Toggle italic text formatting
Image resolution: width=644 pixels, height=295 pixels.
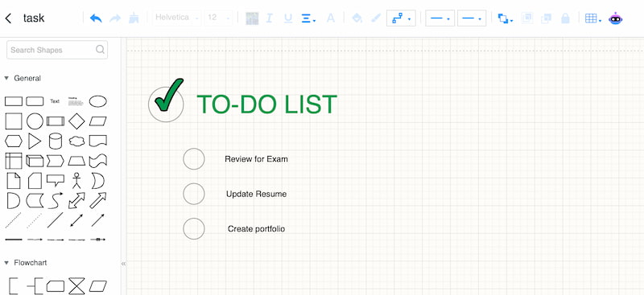click(x=269, y=18)
